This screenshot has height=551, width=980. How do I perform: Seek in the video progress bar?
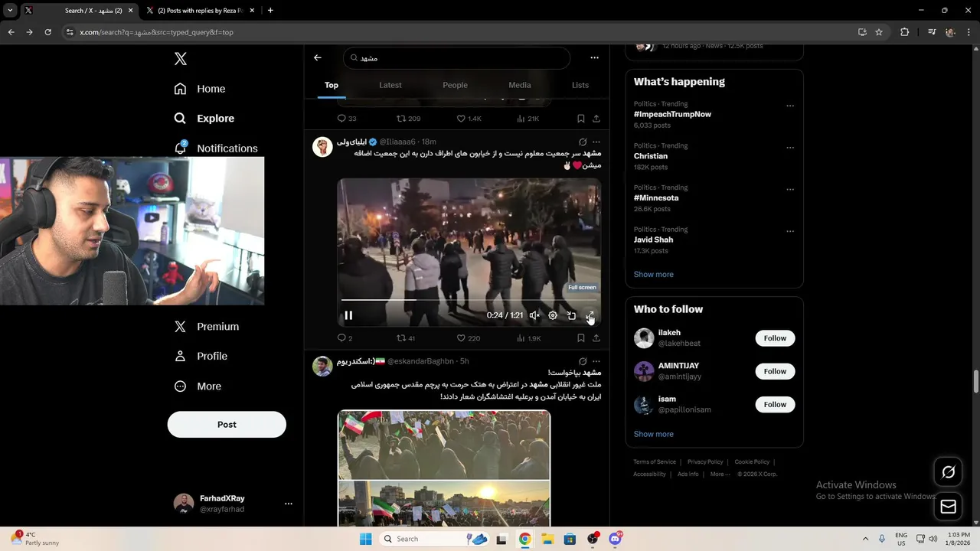click(x=469, y=300)
